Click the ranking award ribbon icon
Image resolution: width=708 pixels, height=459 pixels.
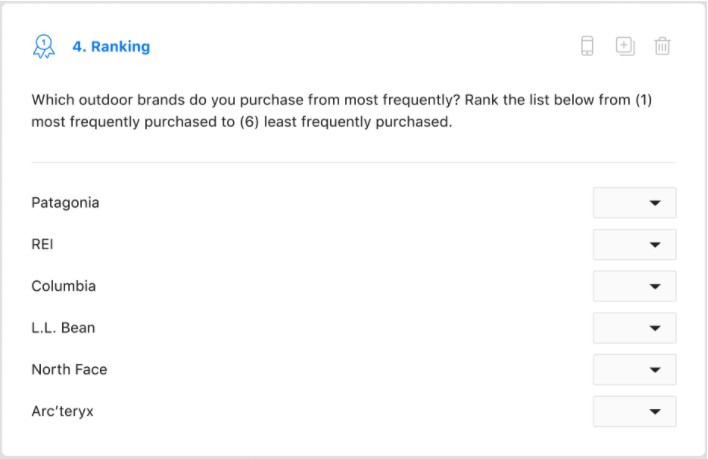coord(44,47)
